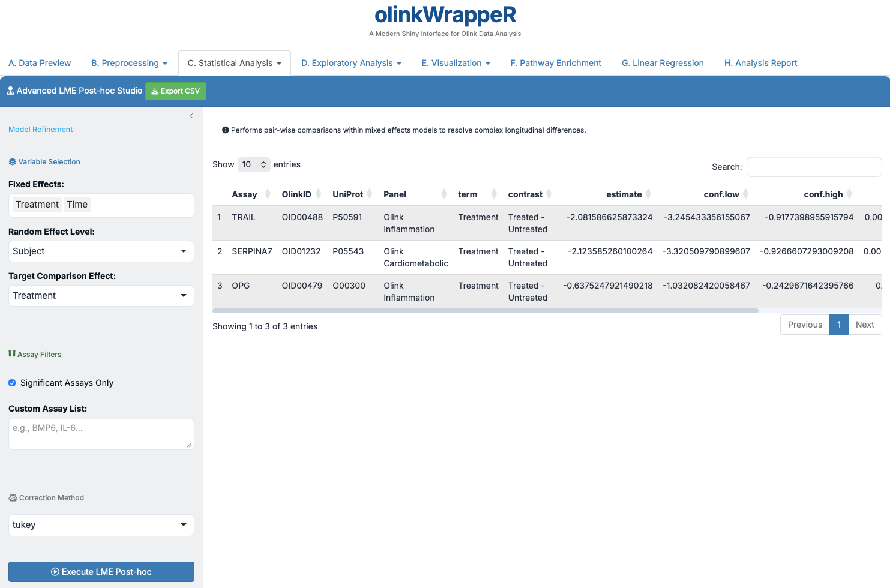Open the tukey correction method dropdown
Screen dimensions: 890x588
101,525
